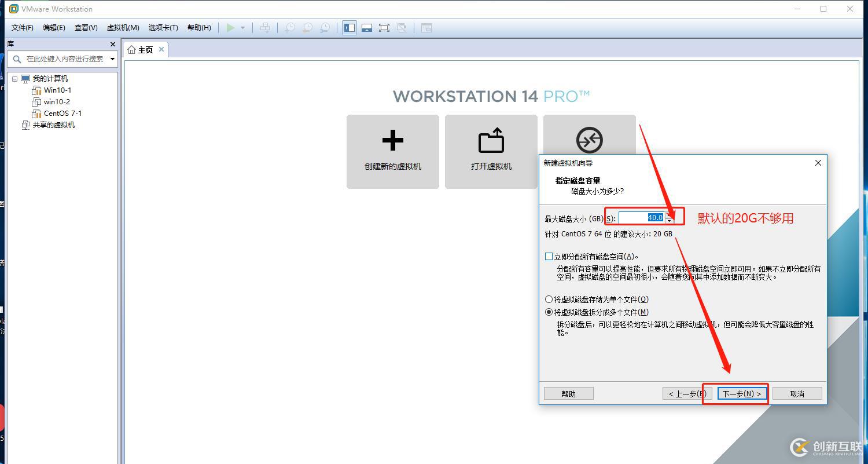Click the 最大磁盘大小 disk size field
Viewport: 868px width, 464px height.
641,218
